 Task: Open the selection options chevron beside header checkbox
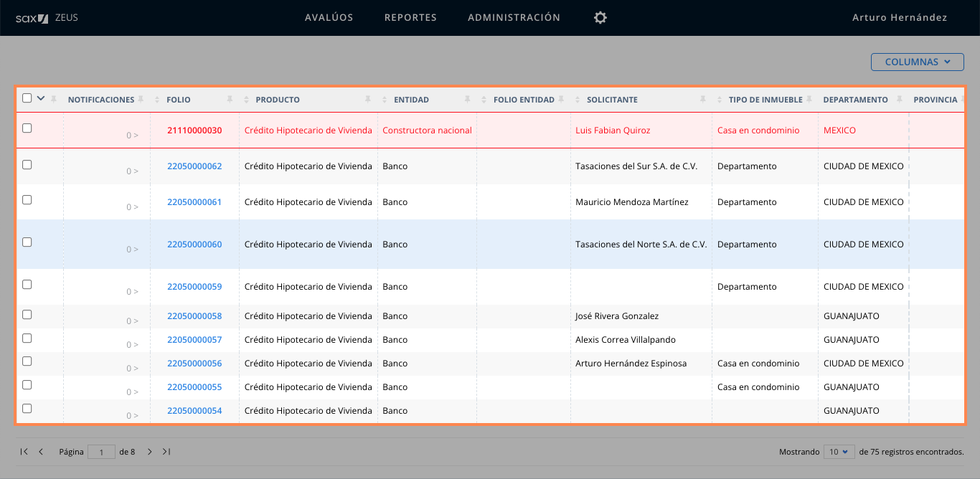41,98
